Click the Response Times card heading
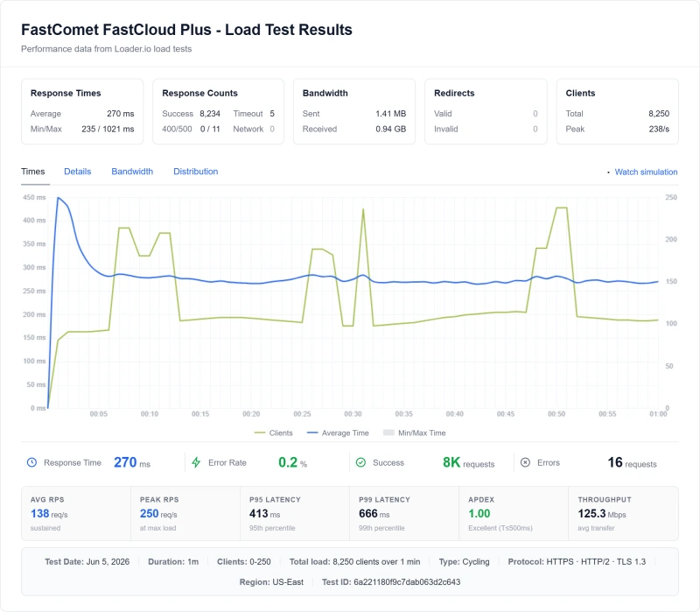Viewport: 700px width, 612px height. (x=66, y=93)
